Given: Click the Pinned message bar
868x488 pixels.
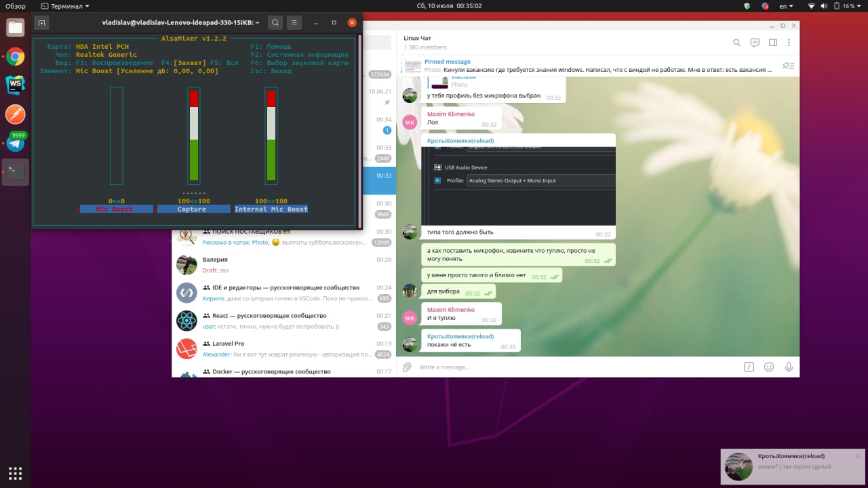Looking at the screenshot, I should [588, 66].
